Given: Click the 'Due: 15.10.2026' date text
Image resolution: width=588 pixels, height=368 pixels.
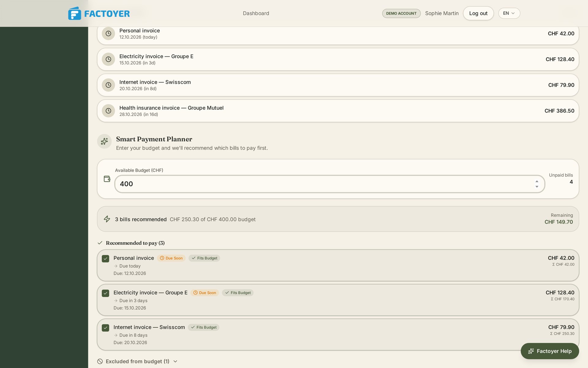Looking at the screenshot, I should click(130, 308).
